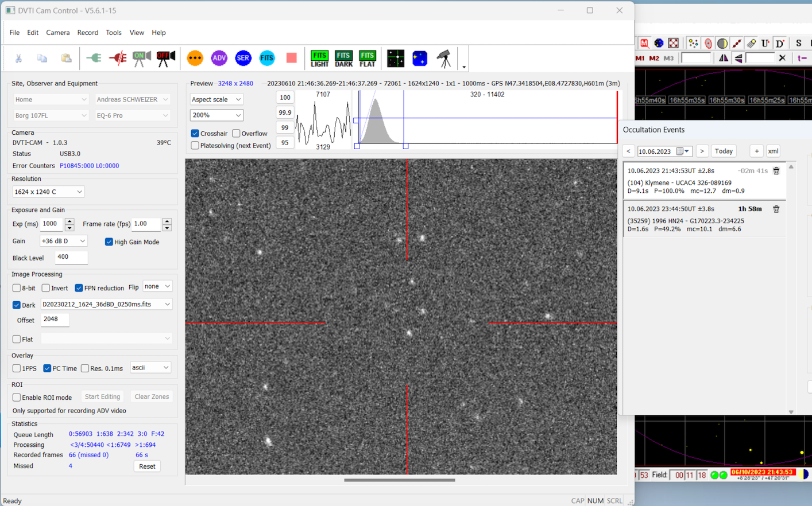Click the Reset statistics button
The image size is (812, 506).
[x=147, y=466]
